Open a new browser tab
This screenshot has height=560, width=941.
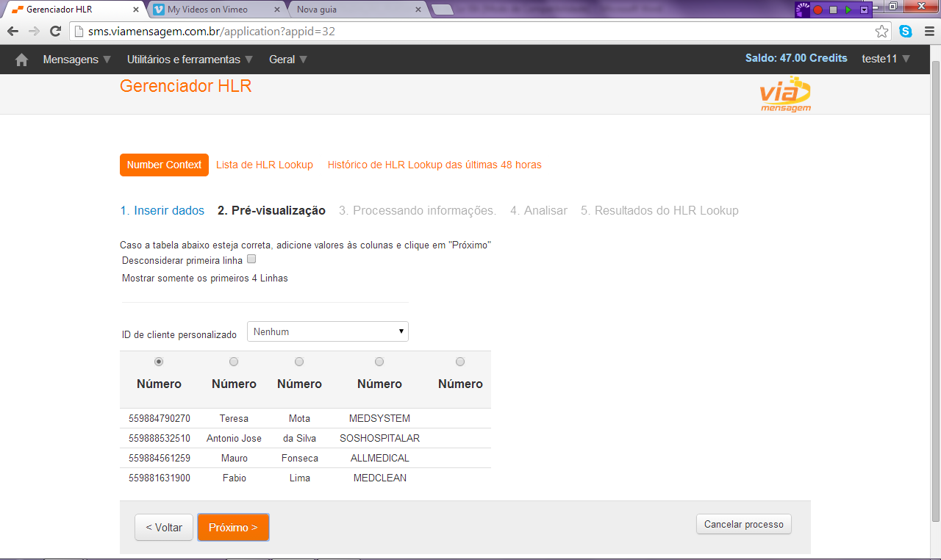pos(443,10)
